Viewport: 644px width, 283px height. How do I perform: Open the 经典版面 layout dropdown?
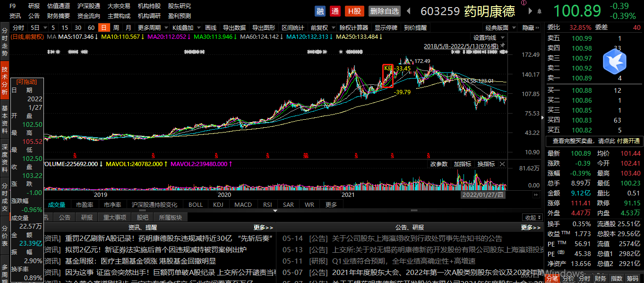tap(499, 27)
